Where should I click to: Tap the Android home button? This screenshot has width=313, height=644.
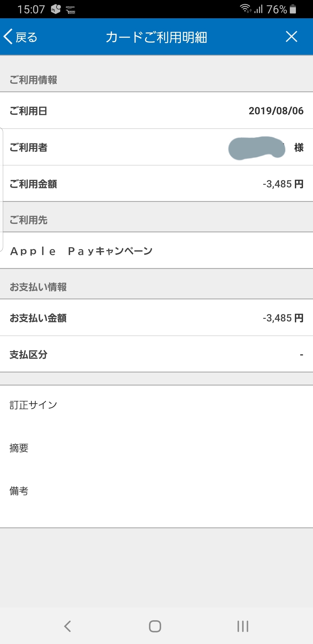pos(155,626)
